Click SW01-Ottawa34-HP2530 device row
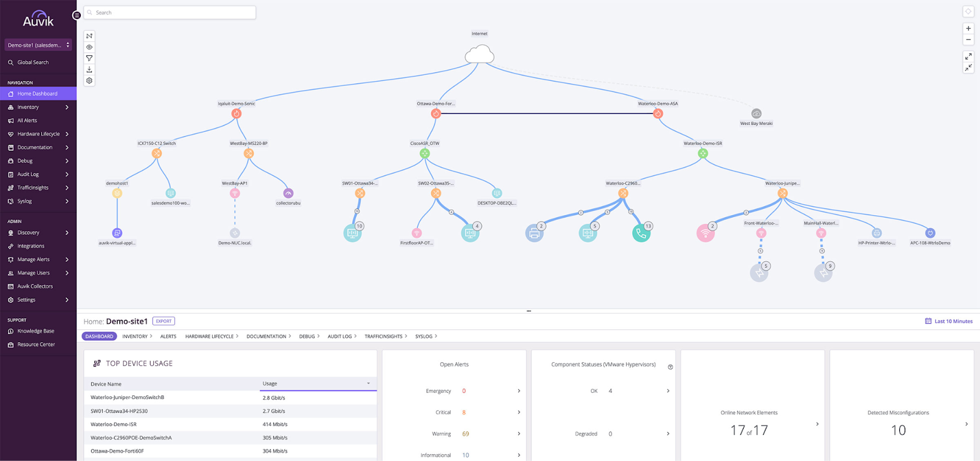 point(230,411)
